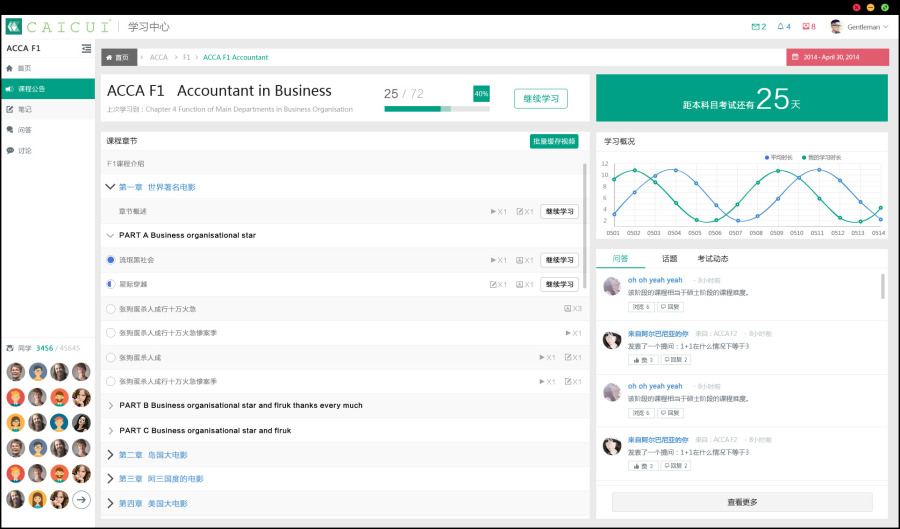Click the X3 image icon in 张狗蛋杀人成行十万火急 row
900x529 pixels.
tap(568, 309)
